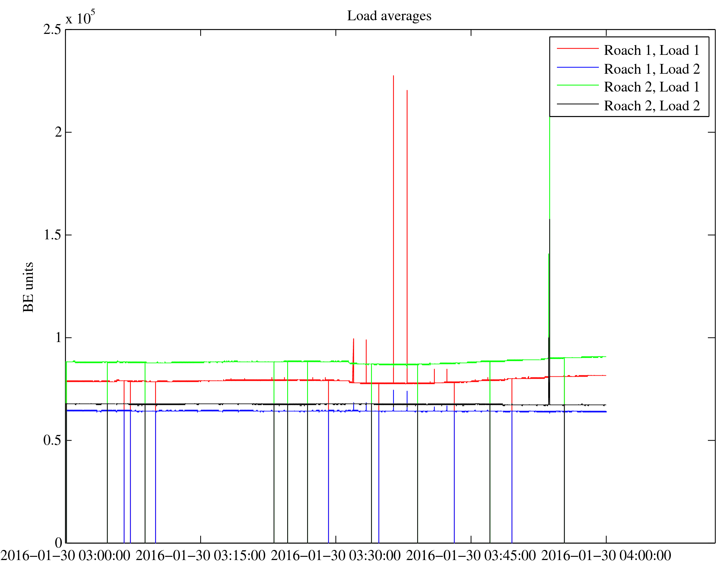The height and width of the screenshot is (588, 725).
Task: Click the 2.5 y-axis tick label
Action: 52,30
